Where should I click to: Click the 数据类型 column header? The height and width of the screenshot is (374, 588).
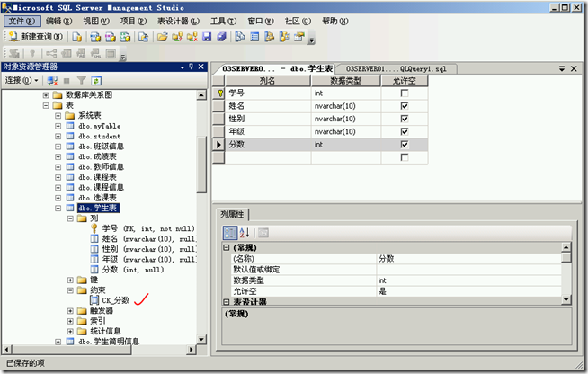[346, 81]
